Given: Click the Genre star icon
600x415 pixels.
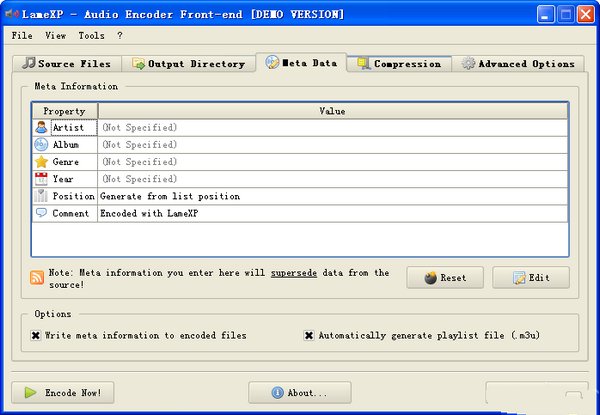Looking at the screenshot, I should [41, 162].
